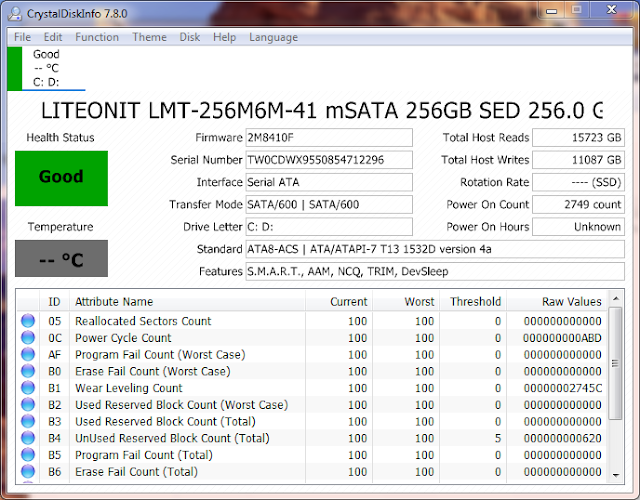Open the Language menu

click(273, 37)
